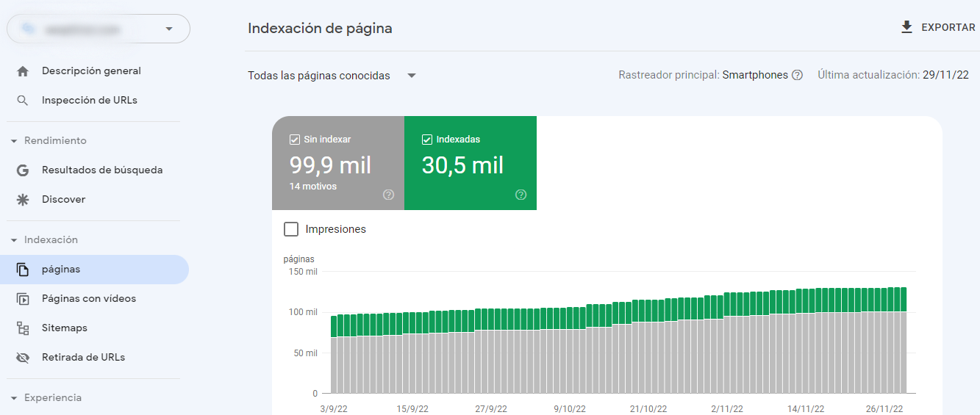Click the help icon in the Indexadas card

pyautogui.click(x=521, y=195)
